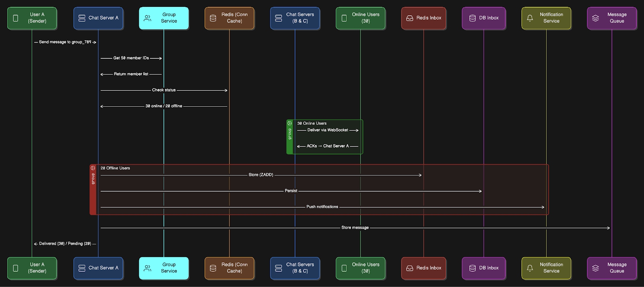Select the bottom Group Service label text
Image resolution: width=644 pixels, height=287 pixels.
[169, 268]
